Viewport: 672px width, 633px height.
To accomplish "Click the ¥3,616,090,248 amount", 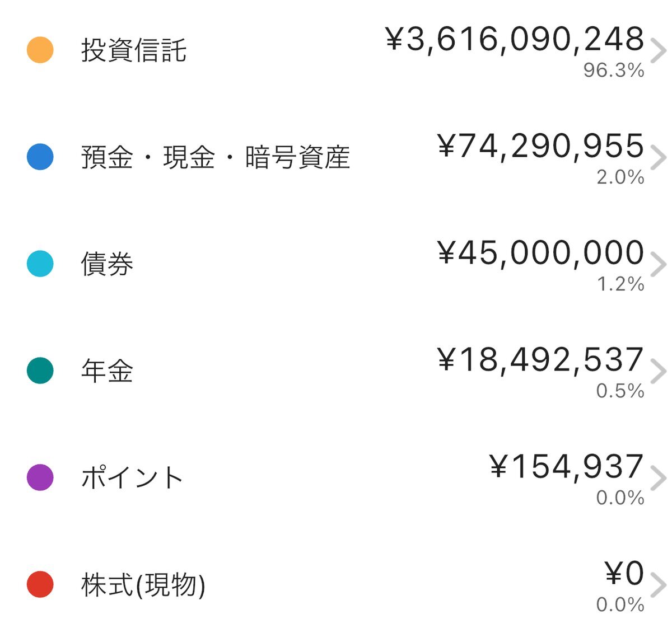I will [515, 39].
